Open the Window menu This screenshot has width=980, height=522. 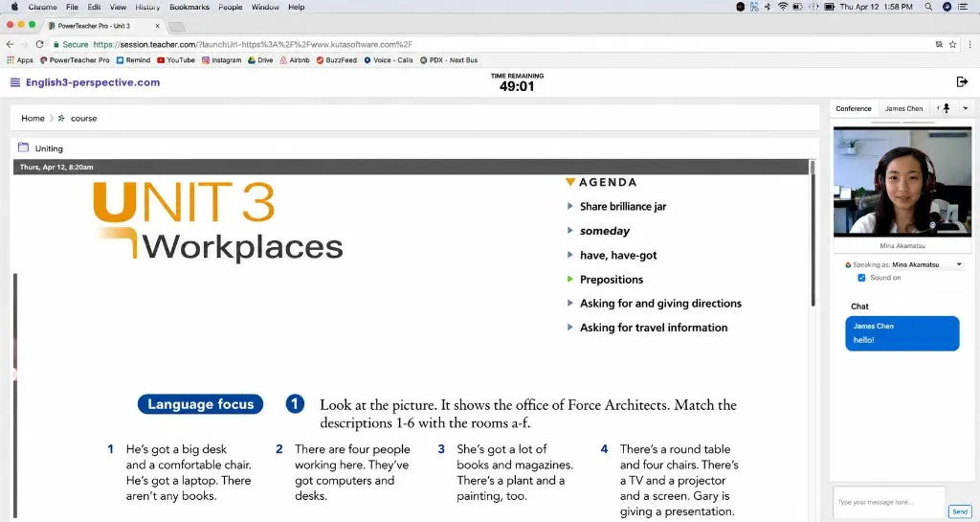[265, 7]
